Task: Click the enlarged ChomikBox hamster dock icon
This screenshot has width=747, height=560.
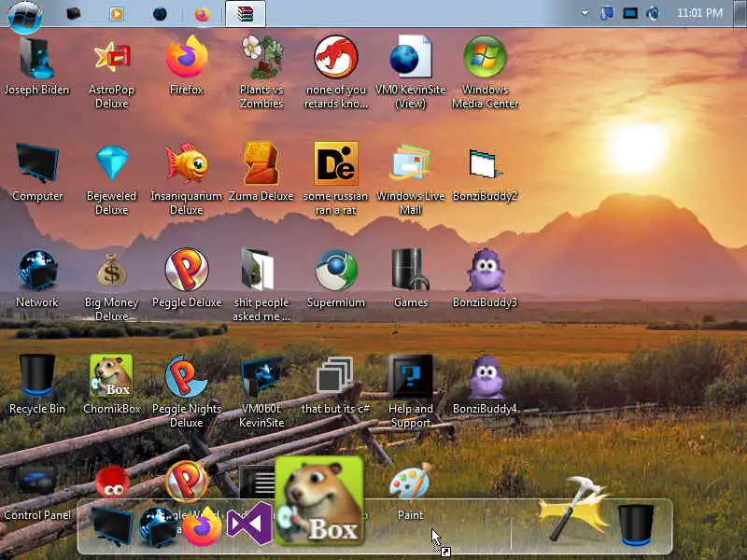Action: (x=319, y=501)
